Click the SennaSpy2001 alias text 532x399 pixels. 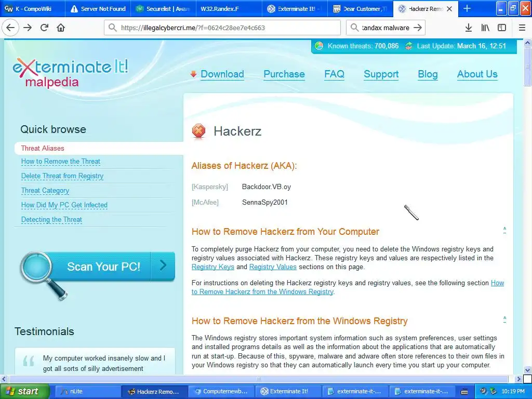coord(264,203)
